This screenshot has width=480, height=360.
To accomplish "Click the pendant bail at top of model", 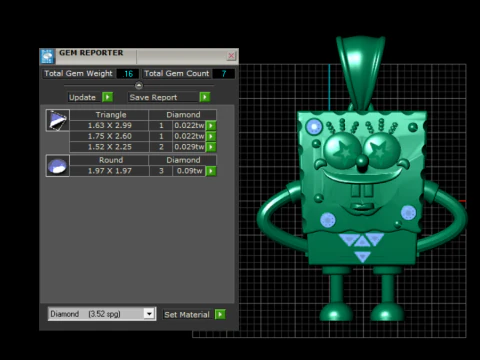I will tap(360, 72).
